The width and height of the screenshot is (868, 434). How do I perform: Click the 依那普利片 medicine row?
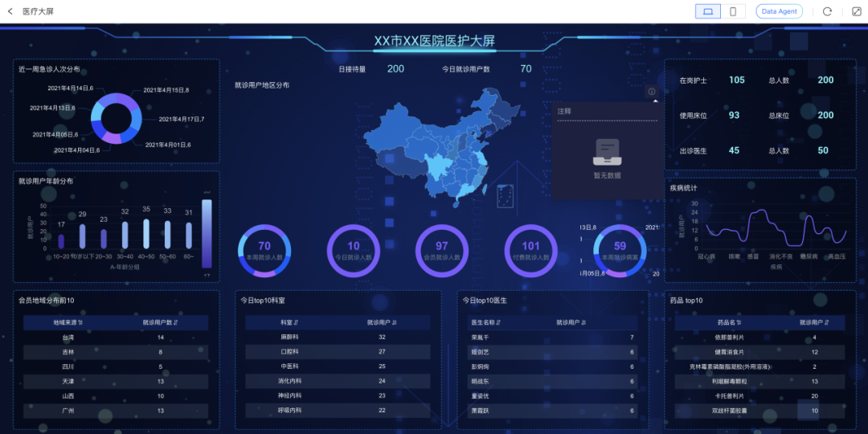[759, 337]
